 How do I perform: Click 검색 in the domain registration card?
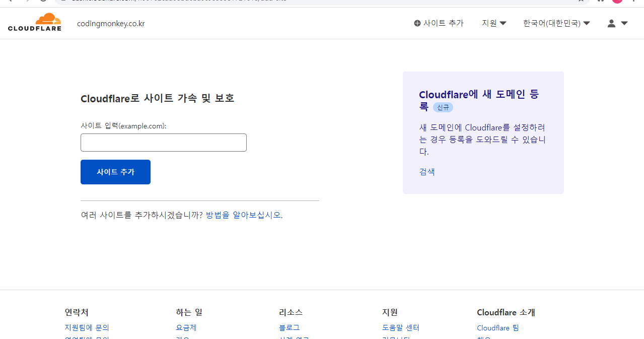427,172
